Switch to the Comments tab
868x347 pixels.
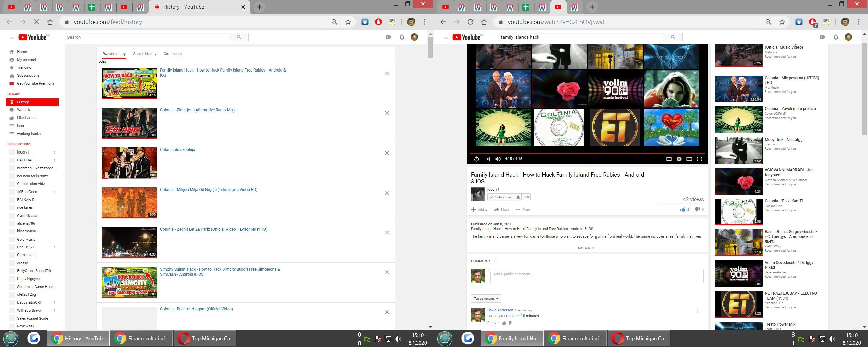point(173,54)
